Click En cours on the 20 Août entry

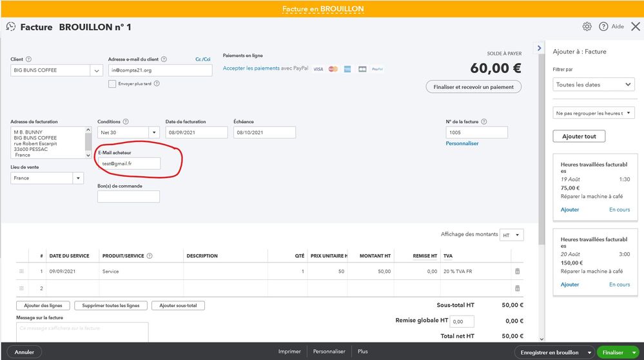coord(620,285)
